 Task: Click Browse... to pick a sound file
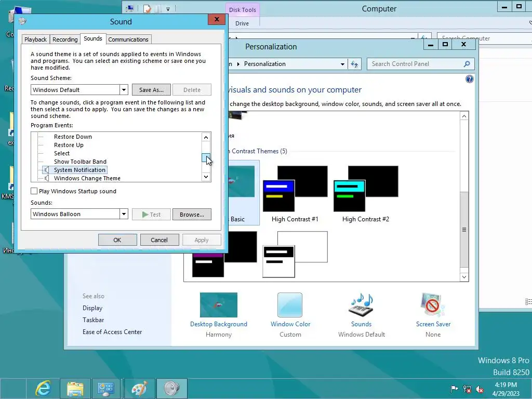click(192, 215)
